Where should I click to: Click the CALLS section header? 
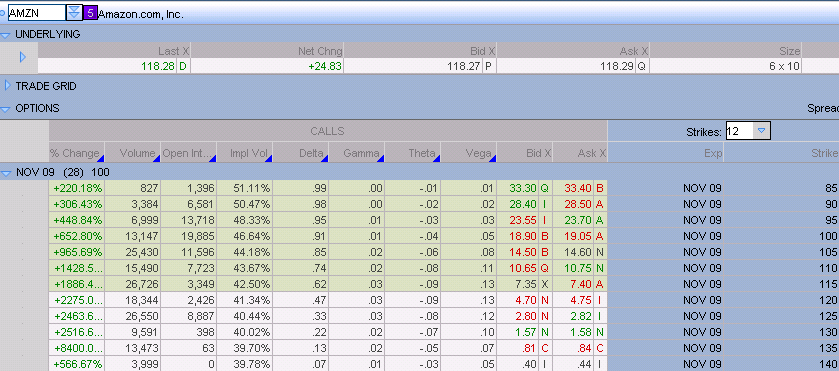327,131
